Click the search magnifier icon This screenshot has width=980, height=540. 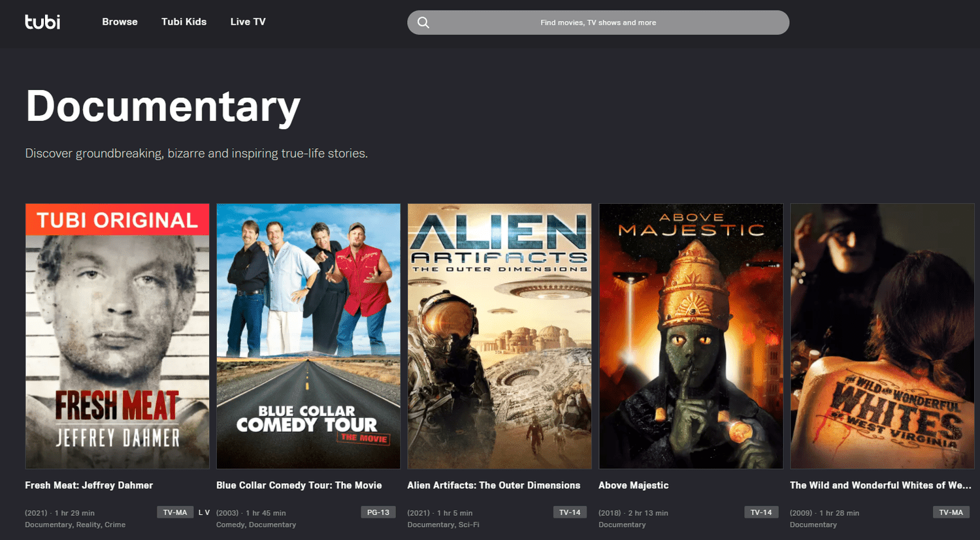point(423,22)
